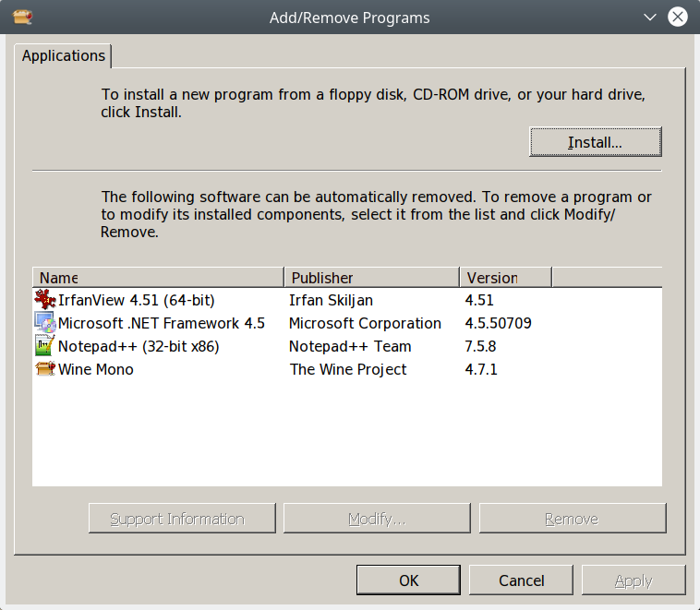Click the Cancel button
The width and height of the screenshot is (700, 610).
pos(521,580)
